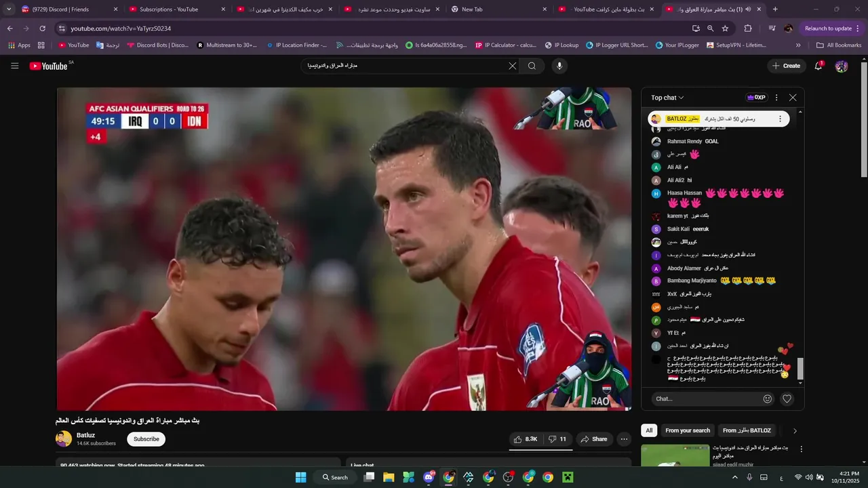
Task: Start voice search with the microphone
Action: point(559,66)
